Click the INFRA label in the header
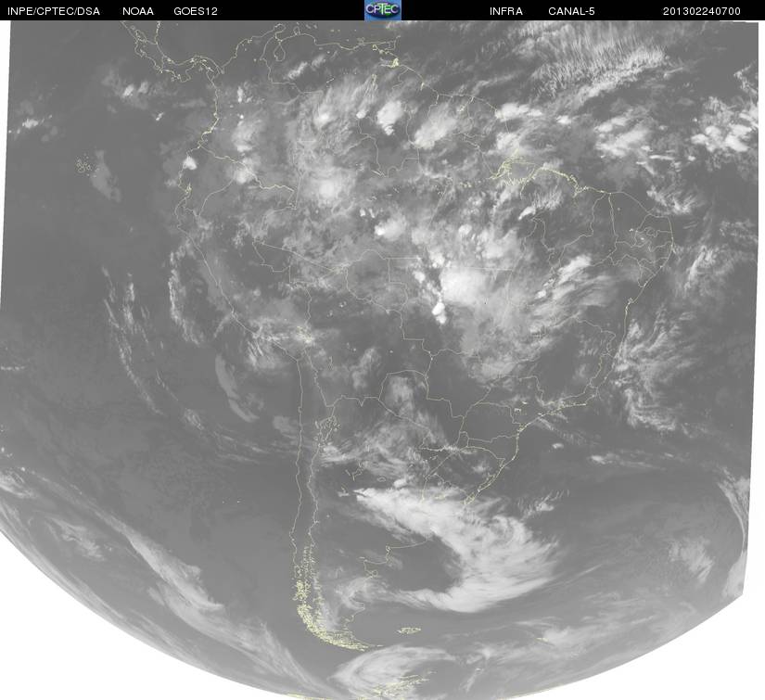 506,11
